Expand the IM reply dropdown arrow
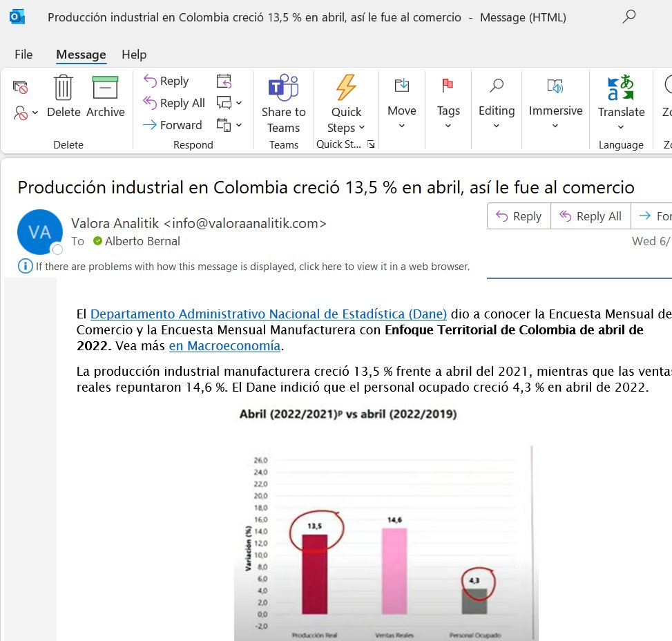 pos(239,103)
